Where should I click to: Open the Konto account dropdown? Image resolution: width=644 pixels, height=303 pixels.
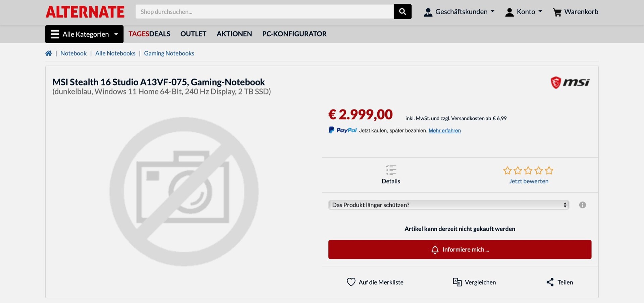tap(524, 12)
